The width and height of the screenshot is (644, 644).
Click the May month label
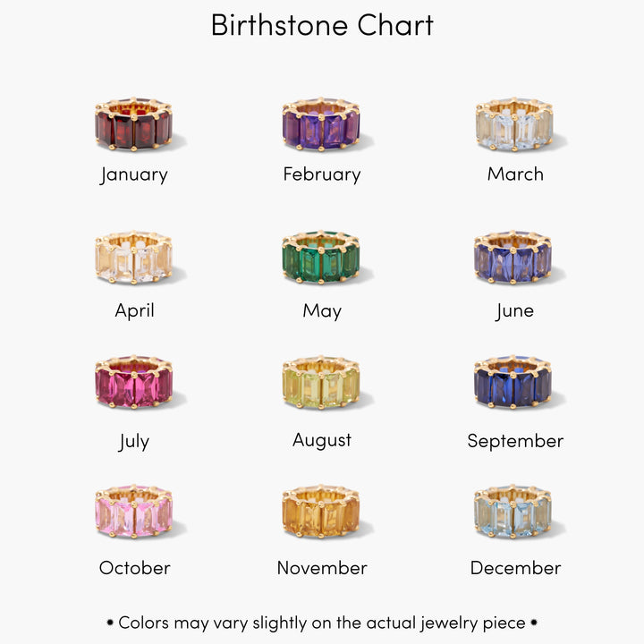[322, 311]
